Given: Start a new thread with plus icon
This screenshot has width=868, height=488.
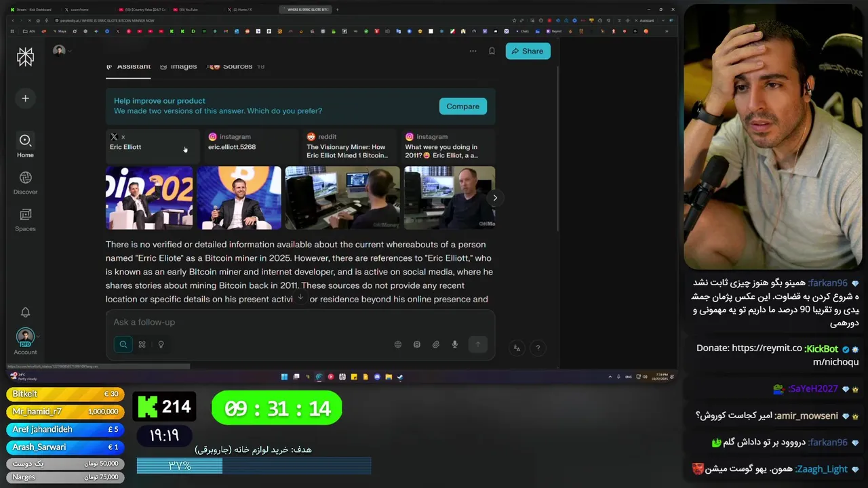Looking at the screenshot, I should 25,98.
